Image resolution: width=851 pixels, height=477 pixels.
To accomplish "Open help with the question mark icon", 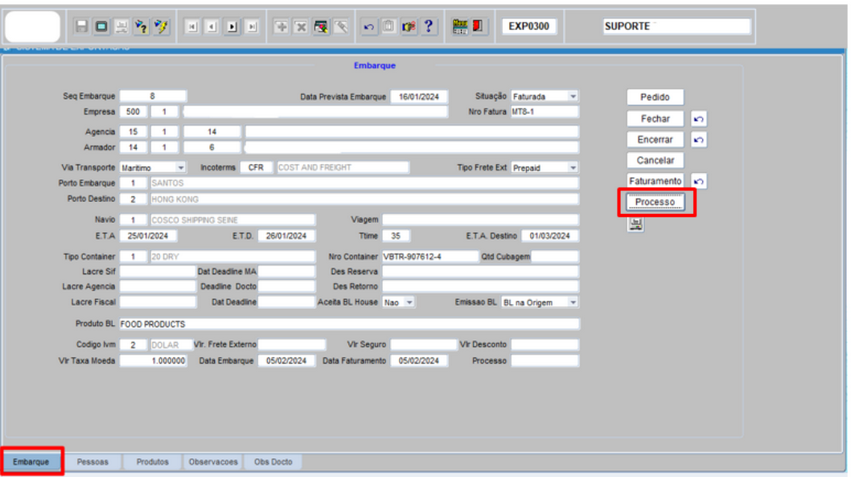I will coord(429,27).
